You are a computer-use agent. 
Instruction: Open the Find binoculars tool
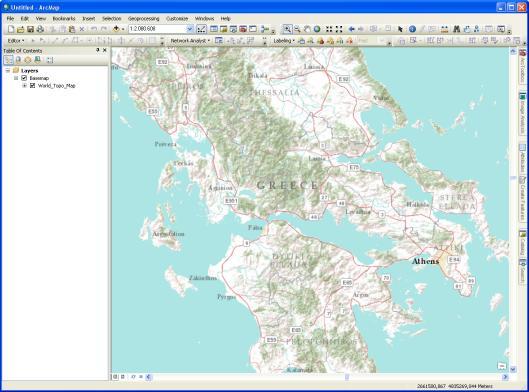pyautogui.click(x=456, y=29)
